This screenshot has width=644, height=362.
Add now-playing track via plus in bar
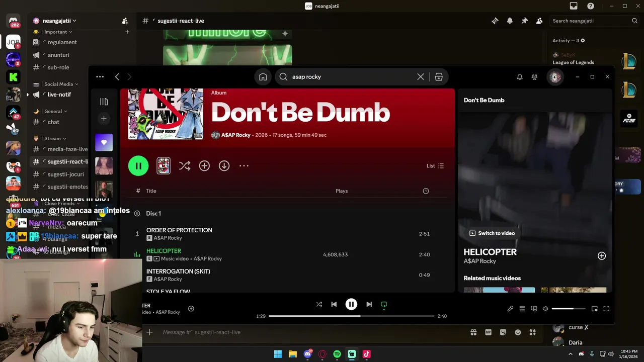point(191,309)
